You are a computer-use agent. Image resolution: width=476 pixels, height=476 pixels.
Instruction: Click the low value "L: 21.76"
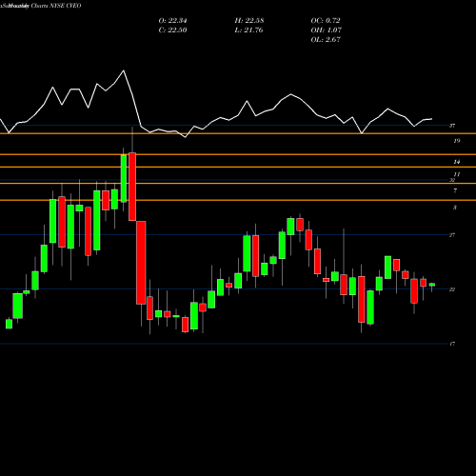coord(249,30)
